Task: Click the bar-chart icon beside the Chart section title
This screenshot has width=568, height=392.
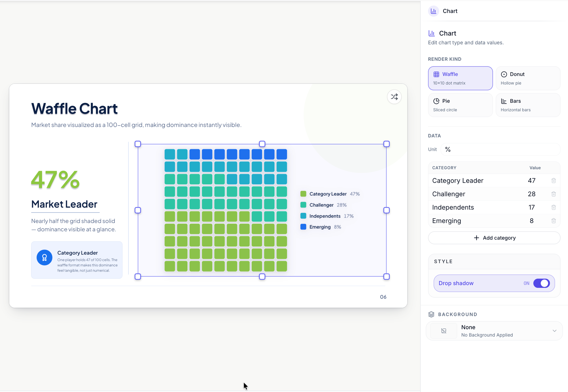Action: [432, 33]
